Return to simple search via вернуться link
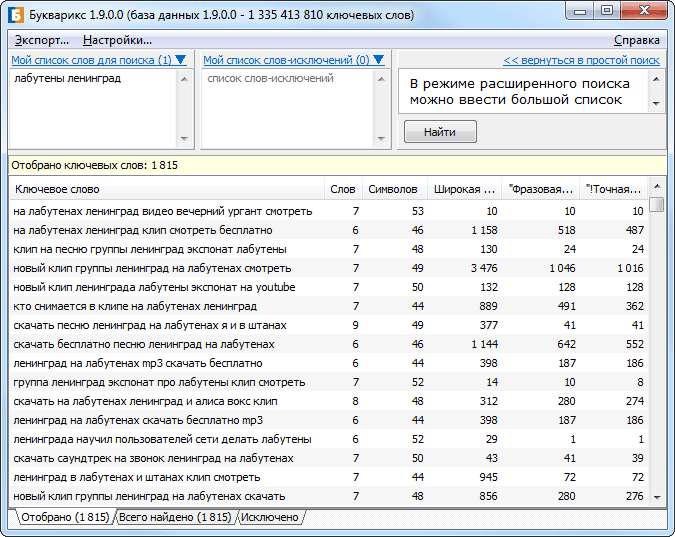 [581, 60]
